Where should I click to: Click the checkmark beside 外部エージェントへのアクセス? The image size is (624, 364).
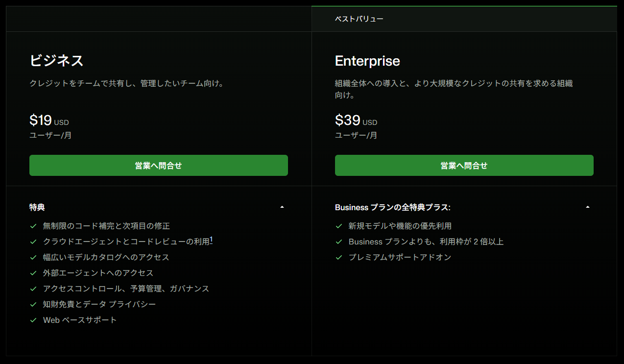click(x=33, y=273)
